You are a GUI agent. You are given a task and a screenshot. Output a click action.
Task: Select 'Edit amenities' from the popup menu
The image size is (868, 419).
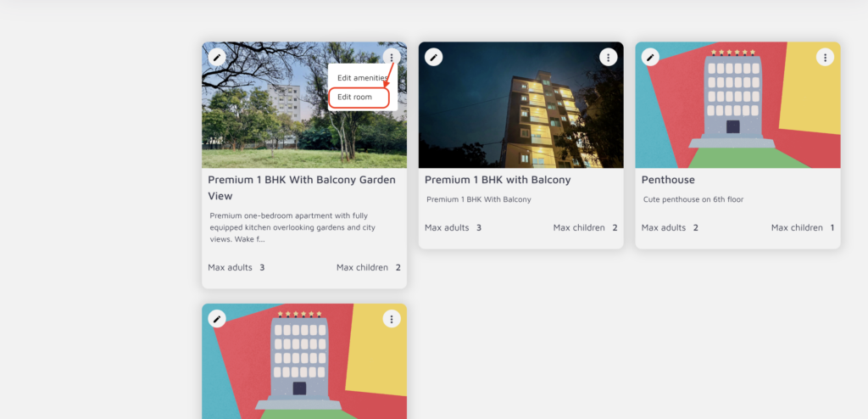[362, 78]
